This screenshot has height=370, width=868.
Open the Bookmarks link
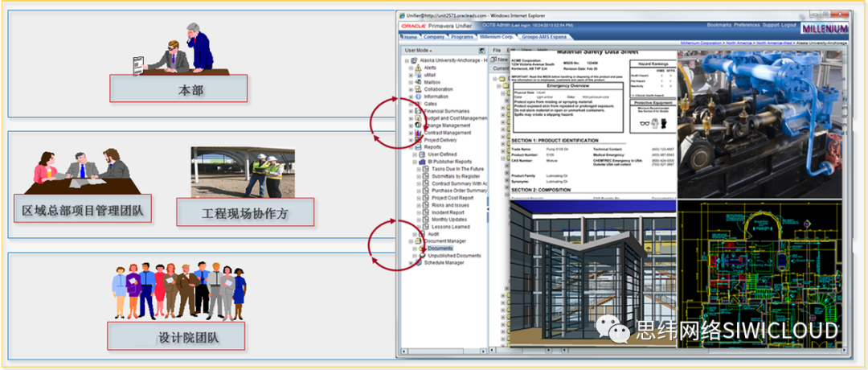coord(719,25)
